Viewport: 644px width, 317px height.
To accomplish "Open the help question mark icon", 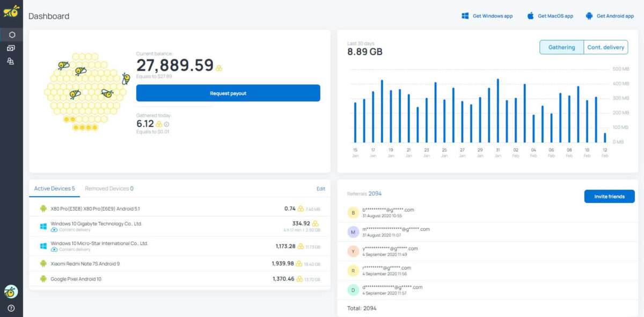I will (11, 308).
